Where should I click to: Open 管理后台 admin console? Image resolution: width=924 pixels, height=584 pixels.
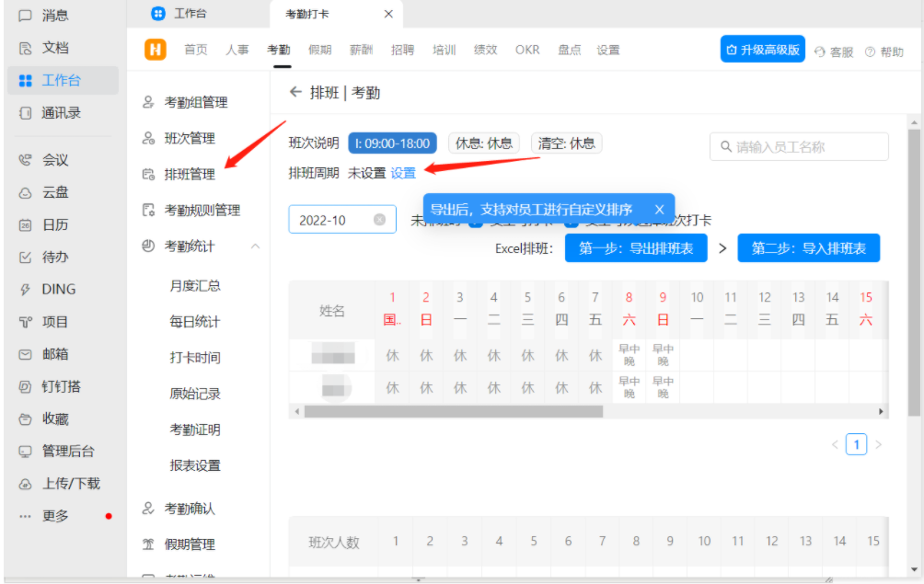click(x=63, y=451)
